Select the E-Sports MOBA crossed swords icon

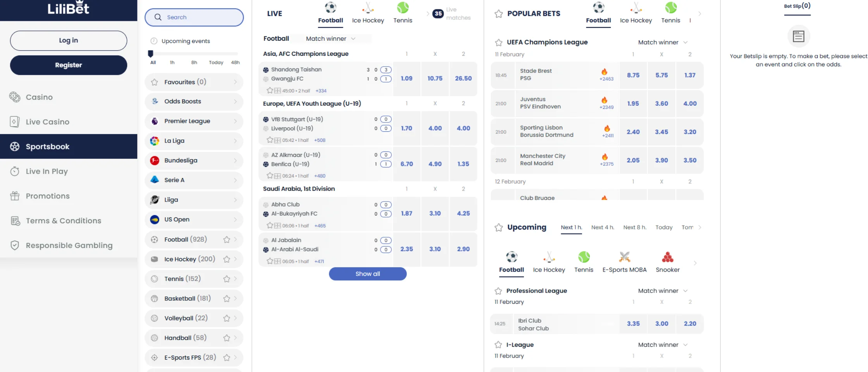pyautogui.click(x=624, y=257)
